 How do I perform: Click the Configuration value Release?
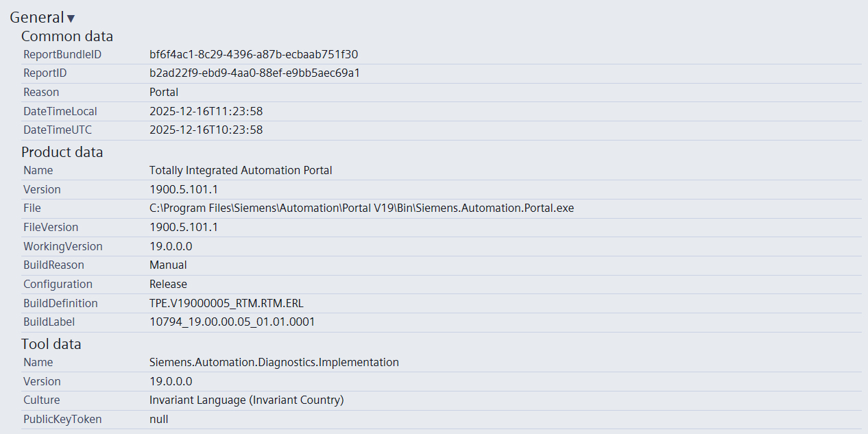pos(168,285)
